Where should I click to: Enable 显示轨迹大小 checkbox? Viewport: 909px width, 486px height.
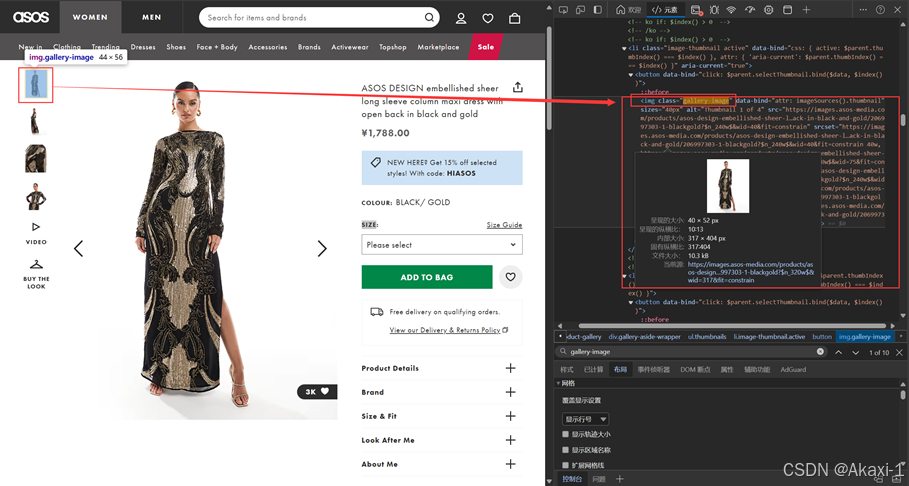tap(565, 434)
